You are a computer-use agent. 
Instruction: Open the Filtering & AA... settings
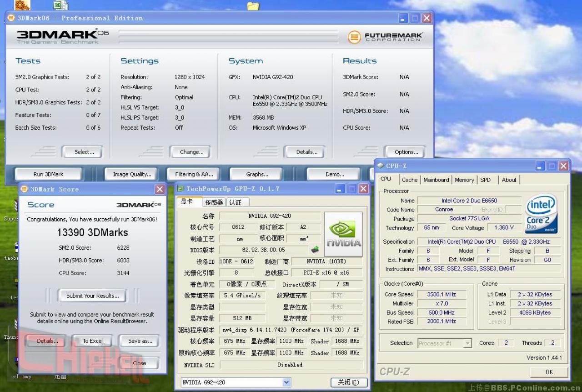(194, 174)
